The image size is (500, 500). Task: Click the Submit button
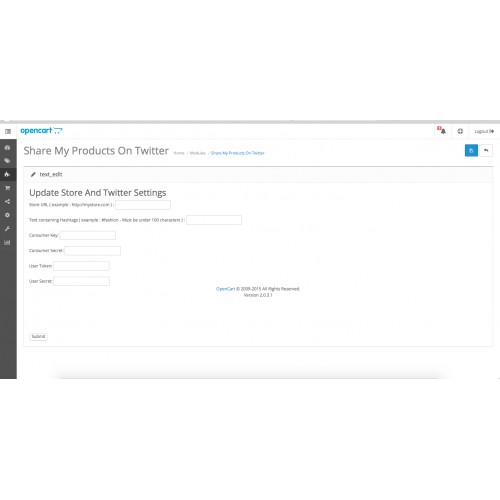tap(38, 336)
